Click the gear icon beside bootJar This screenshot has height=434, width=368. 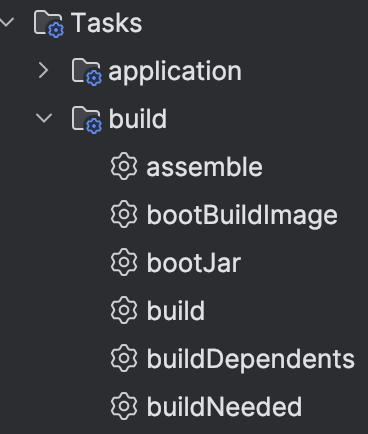pos(124,262)
